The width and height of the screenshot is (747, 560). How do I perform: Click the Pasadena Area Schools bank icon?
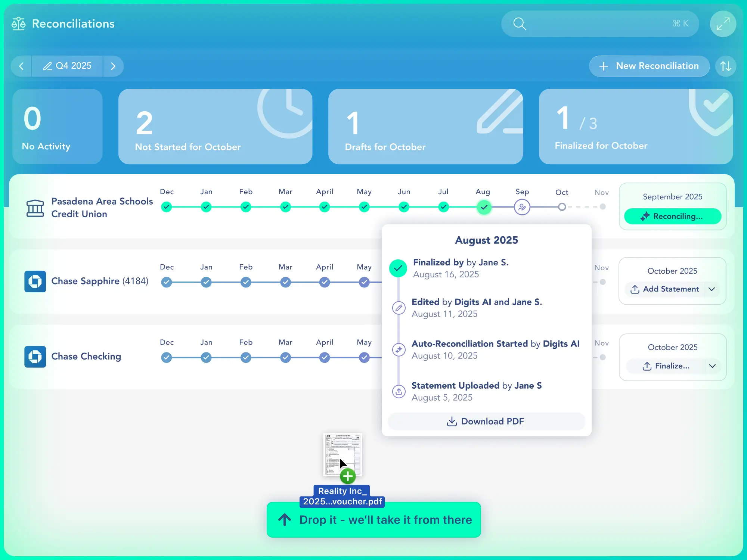[35, 208]
